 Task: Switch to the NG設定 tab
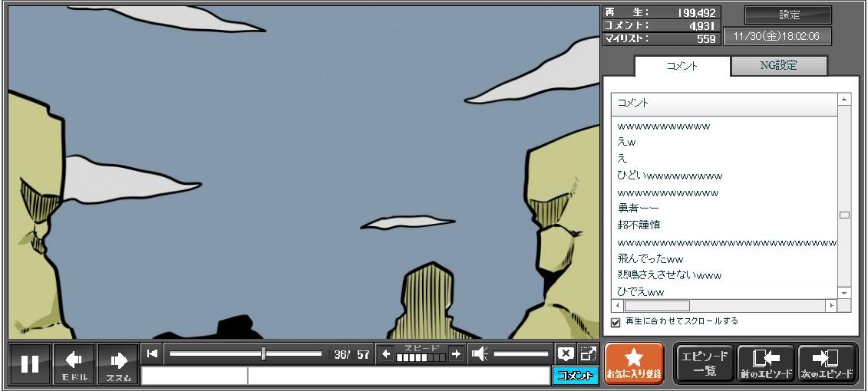pyautogui.click(x=778, y=66)
